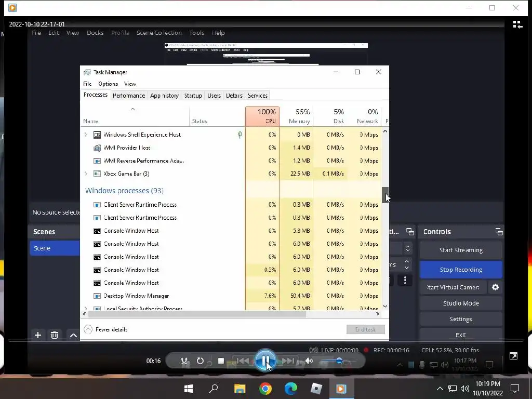The image size is (532, 399).
Task: Open the notification center icon
Action: click(515, 389)
